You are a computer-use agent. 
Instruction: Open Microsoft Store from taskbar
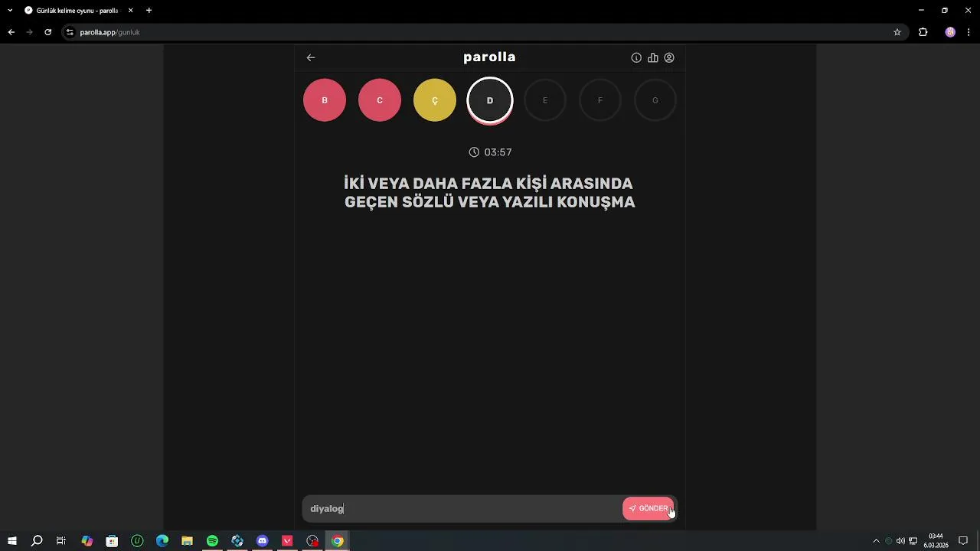click(112, 541)
